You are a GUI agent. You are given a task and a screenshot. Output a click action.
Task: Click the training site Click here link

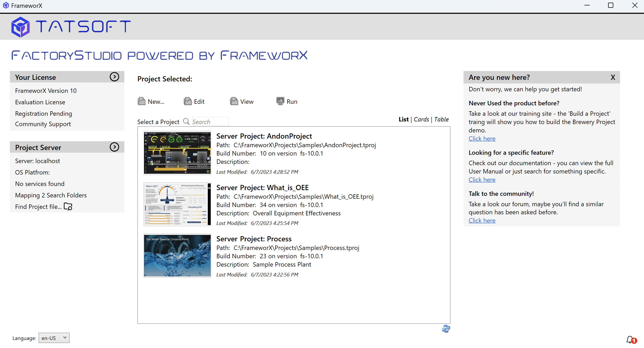482,139
